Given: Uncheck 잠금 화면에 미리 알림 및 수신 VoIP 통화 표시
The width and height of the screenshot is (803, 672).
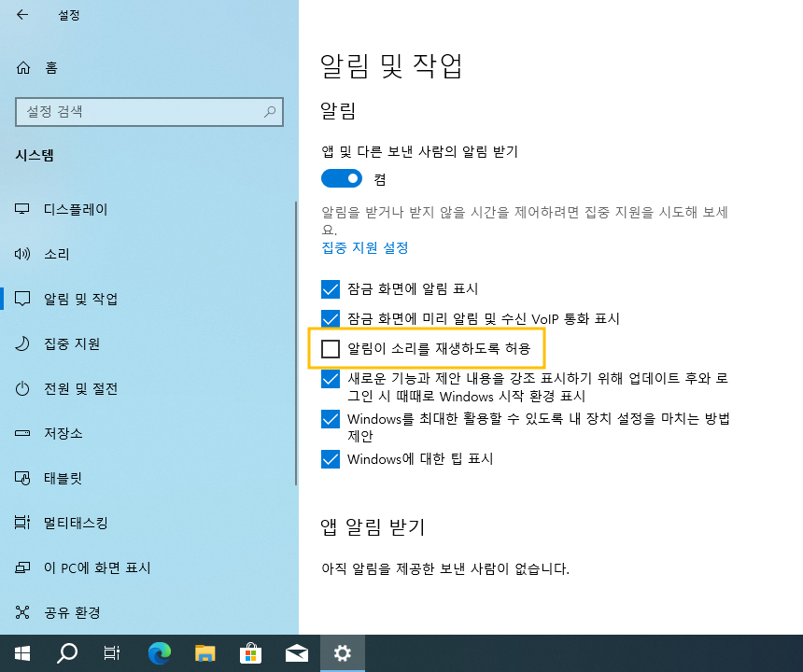Looking at the screenshot, I should 331,318.
